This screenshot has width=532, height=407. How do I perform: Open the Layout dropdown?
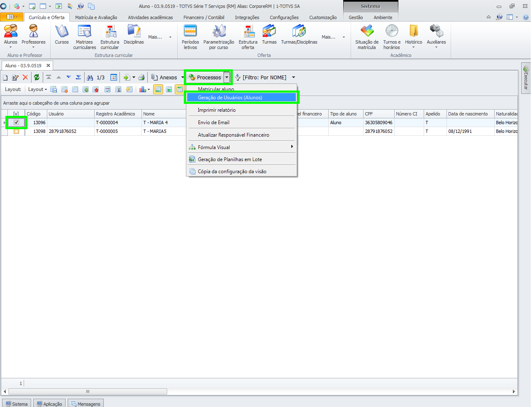[37, 89]
